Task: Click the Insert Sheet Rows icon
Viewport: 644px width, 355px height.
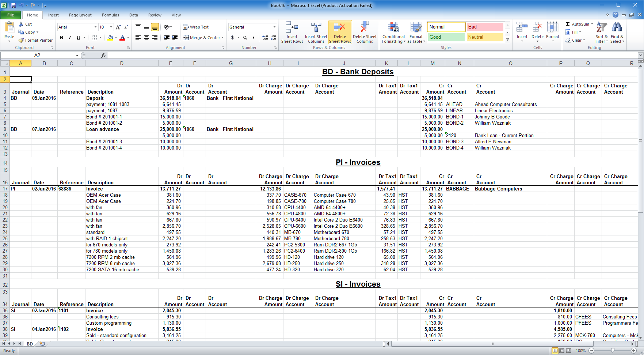Action: click(292, 28)
